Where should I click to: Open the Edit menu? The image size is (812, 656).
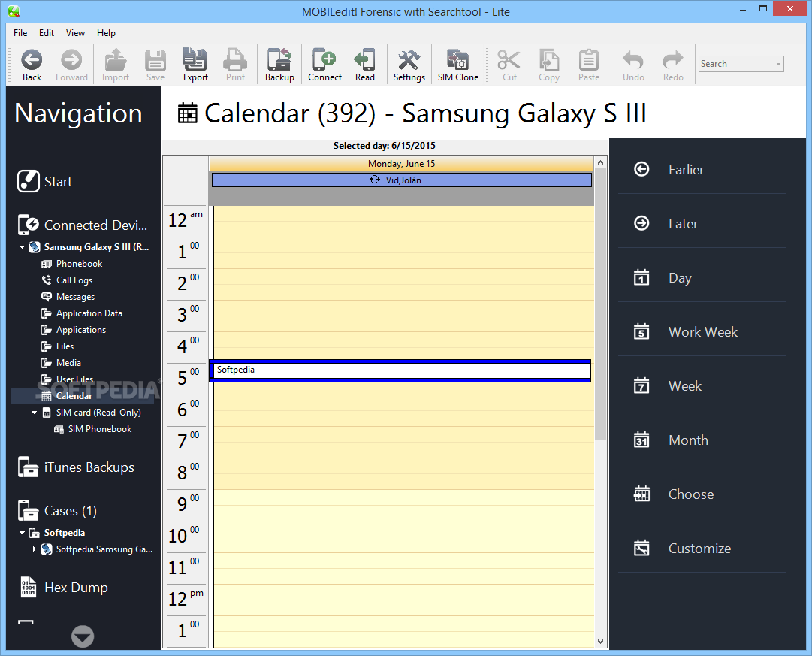[47, 32]
